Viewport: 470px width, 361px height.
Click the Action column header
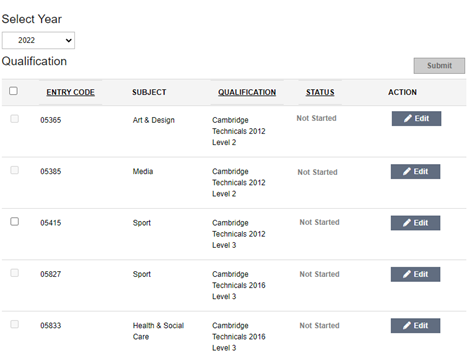[402, 92]
